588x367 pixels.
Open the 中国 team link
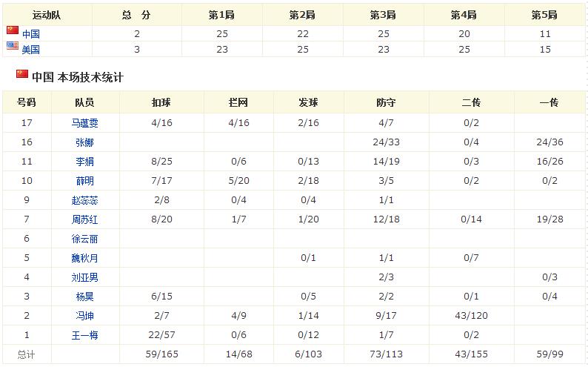[x=31, y=34]
